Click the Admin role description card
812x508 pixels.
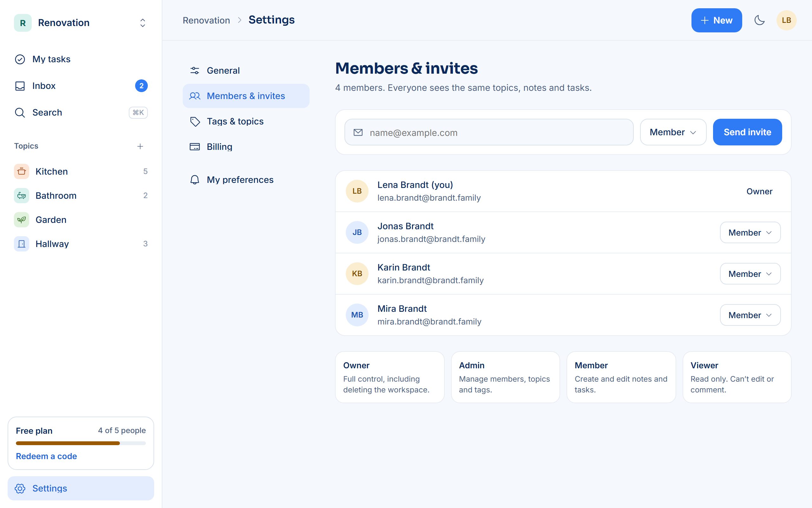(505, 377)
